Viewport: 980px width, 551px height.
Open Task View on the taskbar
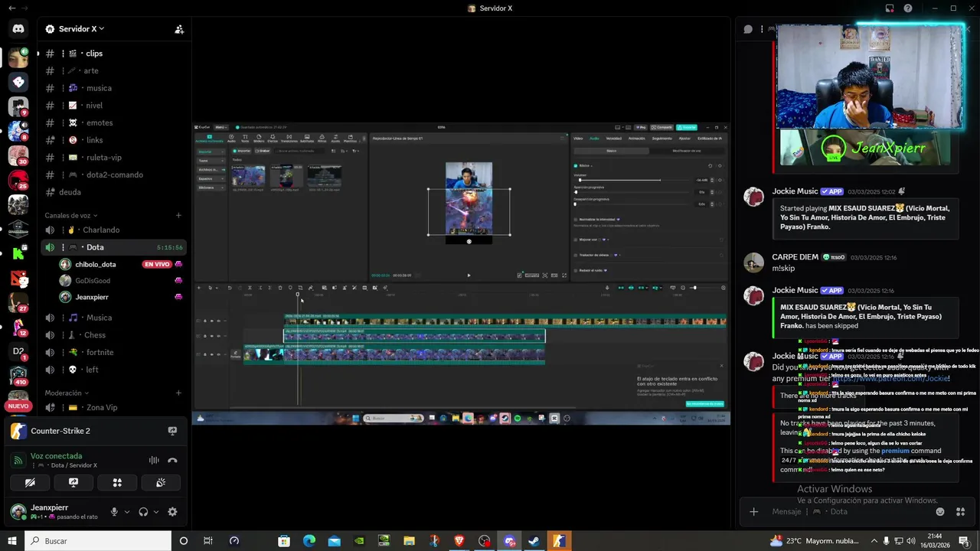coord(208,541)
